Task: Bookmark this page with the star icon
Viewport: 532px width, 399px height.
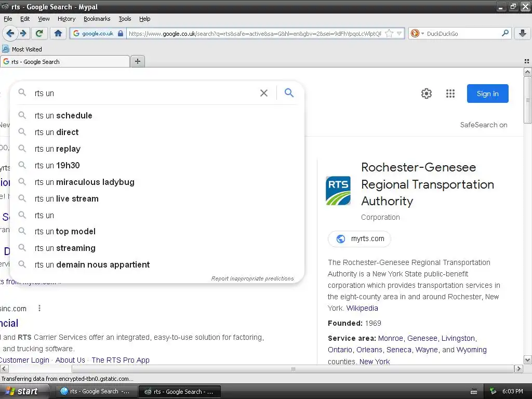Action: pos(389,33)
